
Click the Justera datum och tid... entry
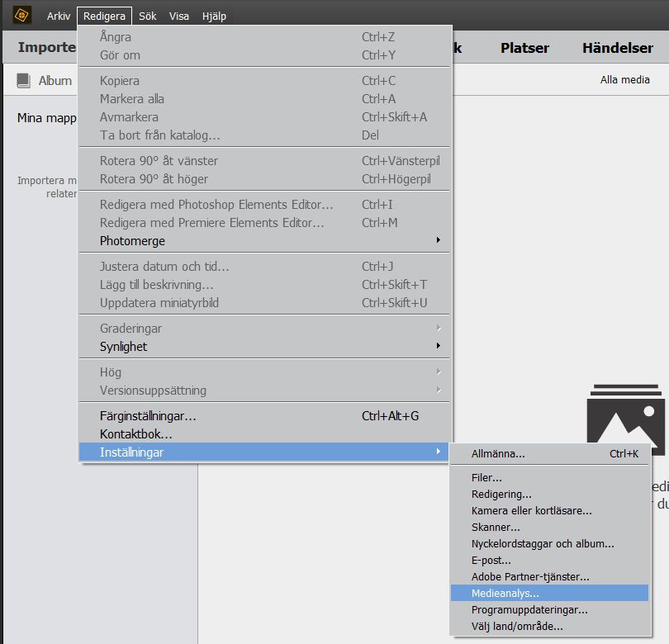(264, 267)
